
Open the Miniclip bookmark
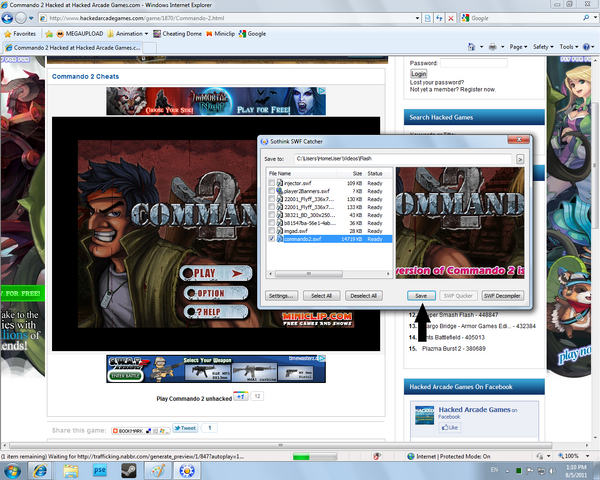(x=220, y=34)
